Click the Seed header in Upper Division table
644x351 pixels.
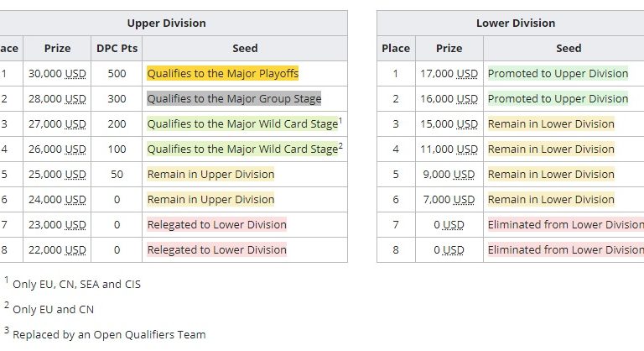tap(245, 49)
